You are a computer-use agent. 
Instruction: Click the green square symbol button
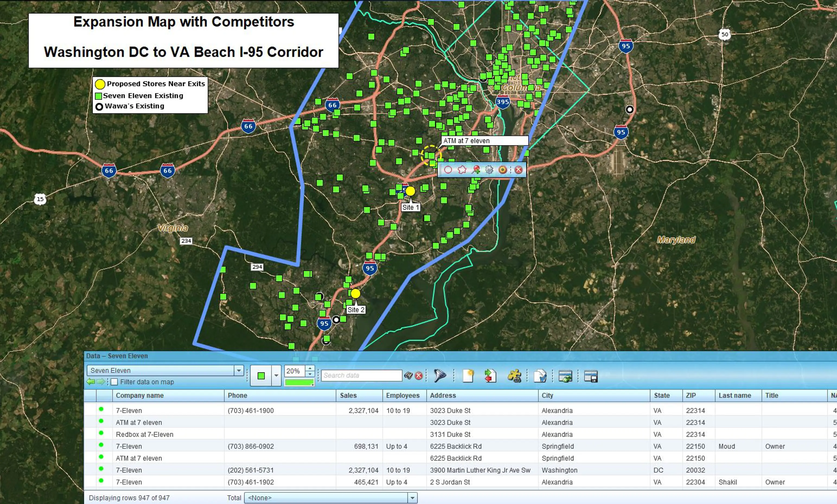coord(261,376)
